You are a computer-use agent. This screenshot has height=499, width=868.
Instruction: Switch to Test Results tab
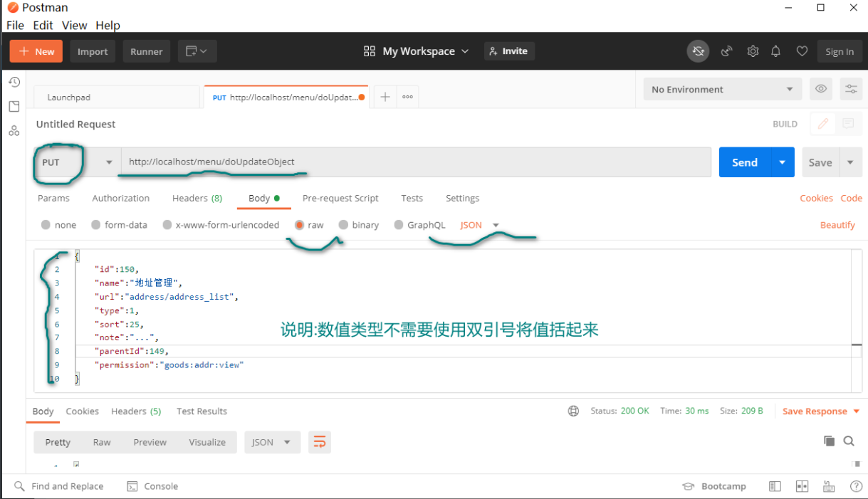click(x=202, y=411)
